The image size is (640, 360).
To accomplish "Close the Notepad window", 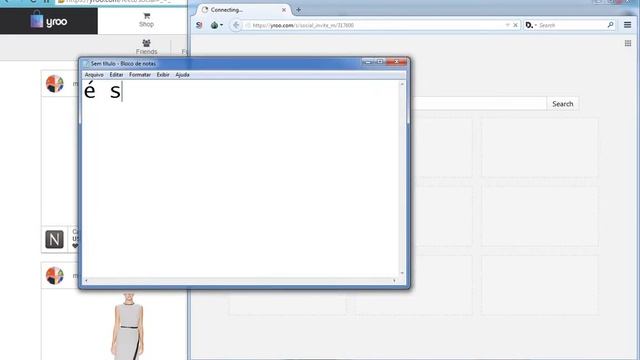I will pos(396,62).
